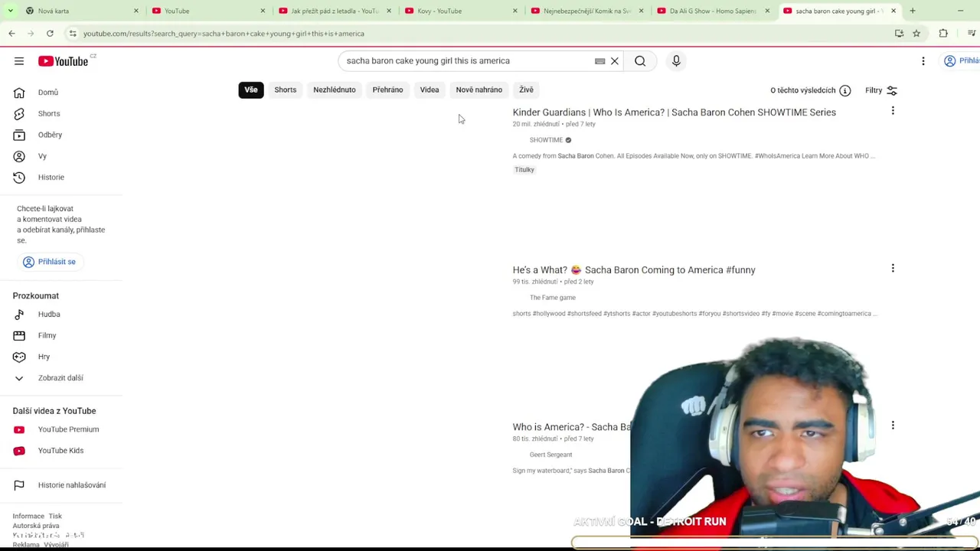Click the magnifier search button
This screenshot has width=980, height=551.
640,61
